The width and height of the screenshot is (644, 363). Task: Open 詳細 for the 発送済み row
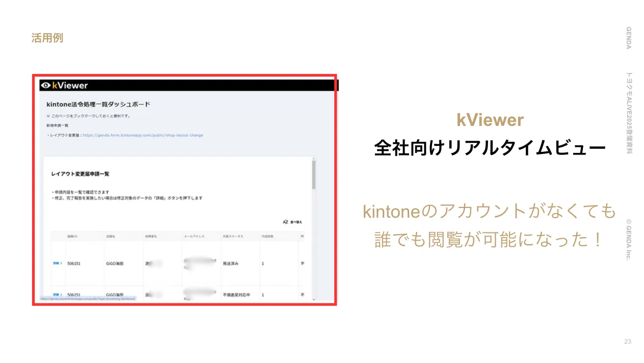point(58,264)
